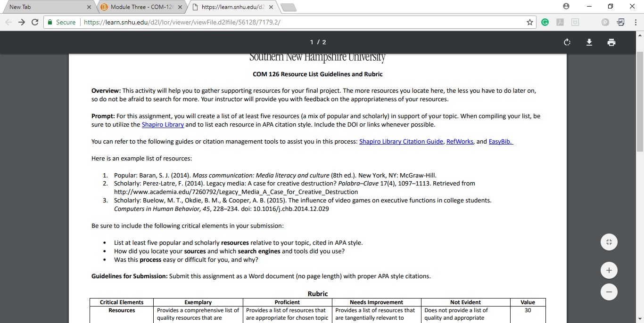Click the 'Resources' rubric row label
The height and width of the screenshot is (323, 644).
point(122,310)
